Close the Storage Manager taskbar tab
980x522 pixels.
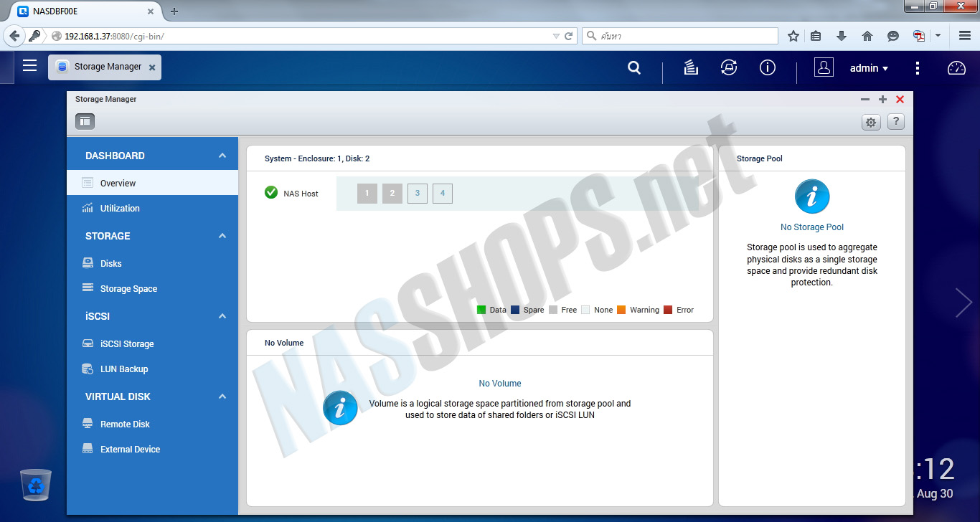tap(151, 67)
